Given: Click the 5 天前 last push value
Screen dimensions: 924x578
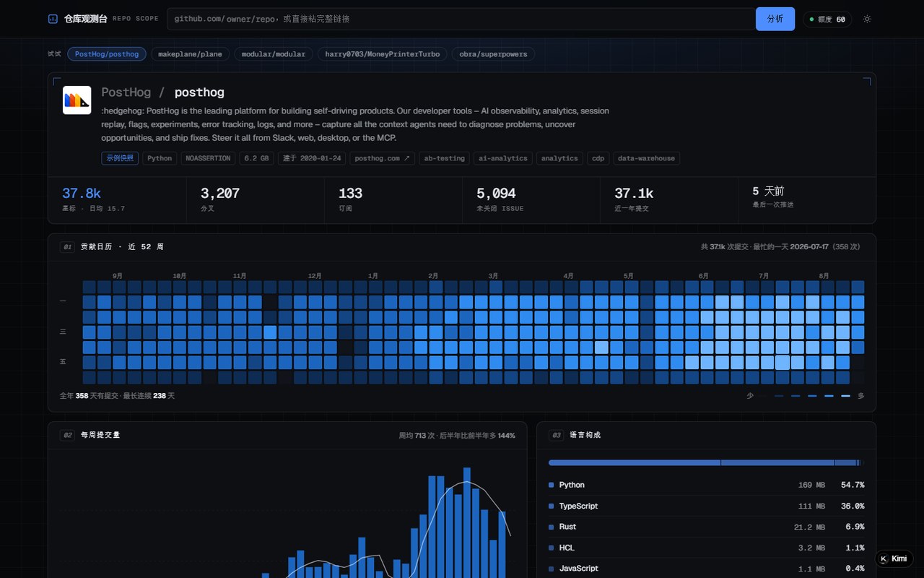Looking at the screenshot, I should 768,191.
